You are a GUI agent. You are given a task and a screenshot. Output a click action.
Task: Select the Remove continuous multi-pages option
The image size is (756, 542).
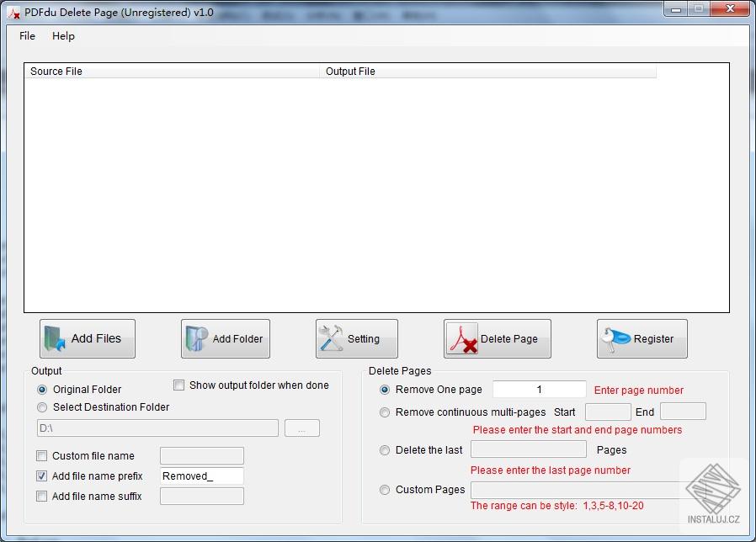[385, 412]
